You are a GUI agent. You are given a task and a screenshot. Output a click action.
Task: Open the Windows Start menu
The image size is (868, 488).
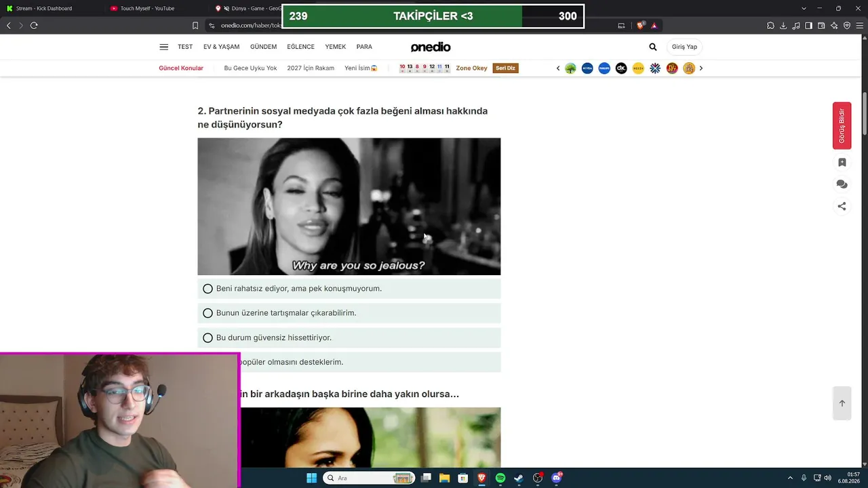click(311, 478)
